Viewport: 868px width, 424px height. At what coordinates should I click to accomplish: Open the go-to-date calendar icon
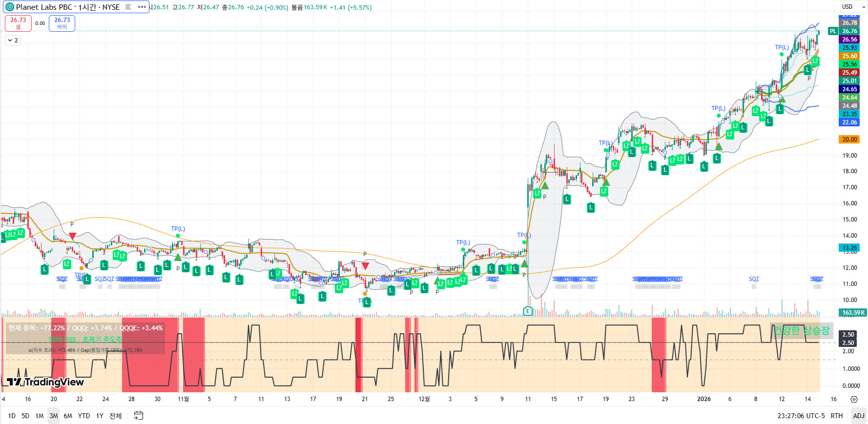139,416
